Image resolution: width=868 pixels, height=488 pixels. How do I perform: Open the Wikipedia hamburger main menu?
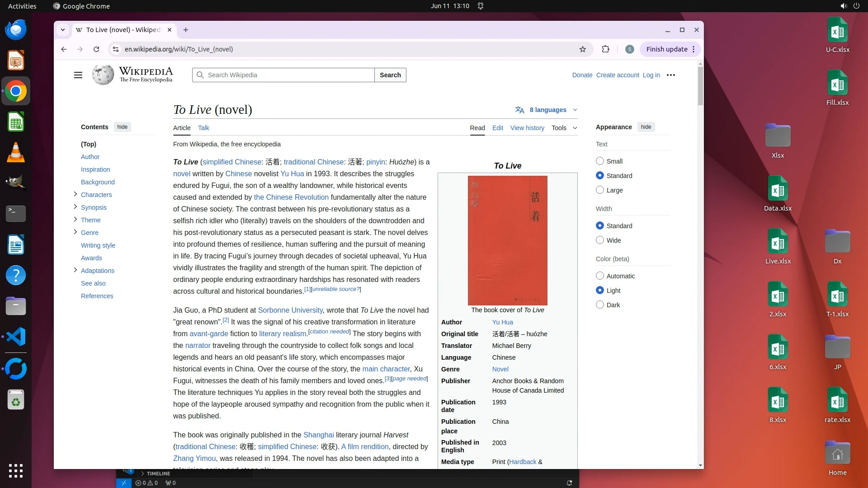78,75
